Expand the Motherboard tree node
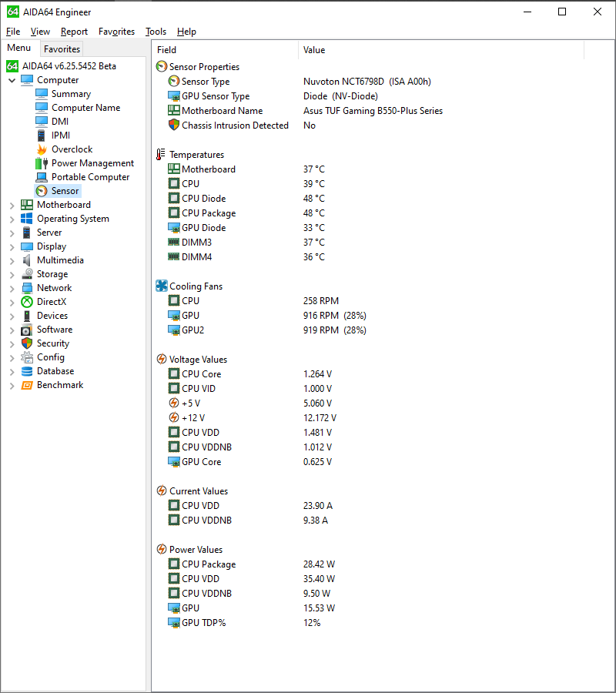This screenshot has width=616, height=693. click(12, 205)
